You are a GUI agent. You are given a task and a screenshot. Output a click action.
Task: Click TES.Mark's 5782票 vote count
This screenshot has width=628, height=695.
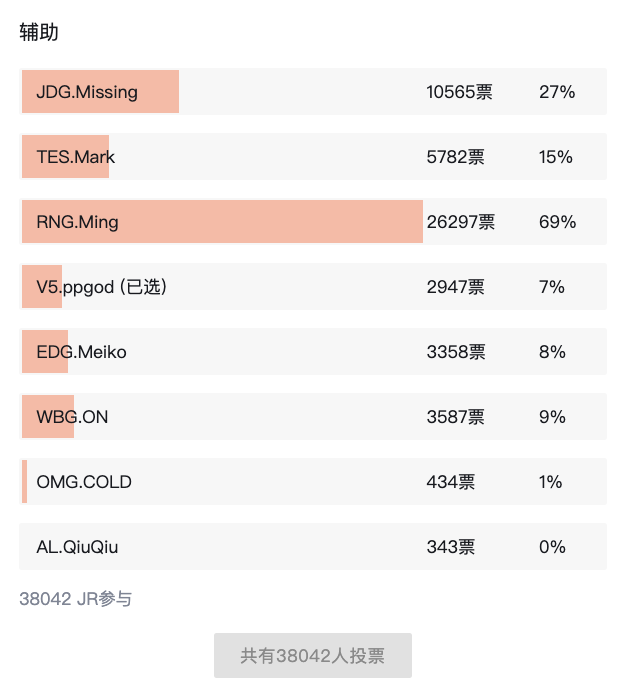point(455,157)
